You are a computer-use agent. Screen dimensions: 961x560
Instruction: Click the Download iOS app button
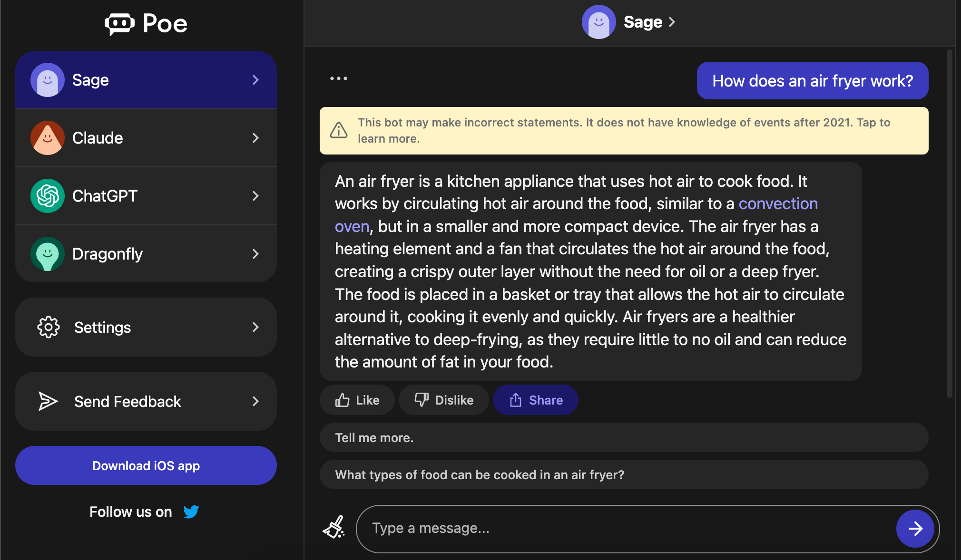point(146,465)
